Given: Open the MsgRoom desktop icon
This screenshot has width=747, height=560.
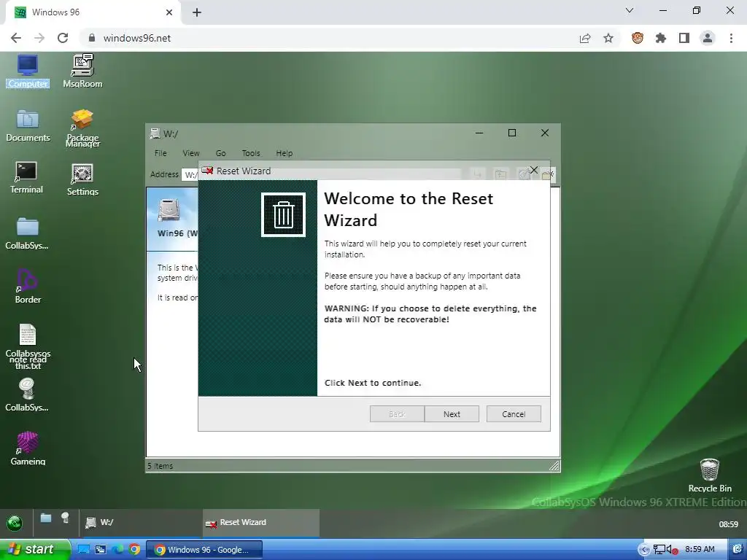Looking at the screenshot, I should [x=82, y=71].
